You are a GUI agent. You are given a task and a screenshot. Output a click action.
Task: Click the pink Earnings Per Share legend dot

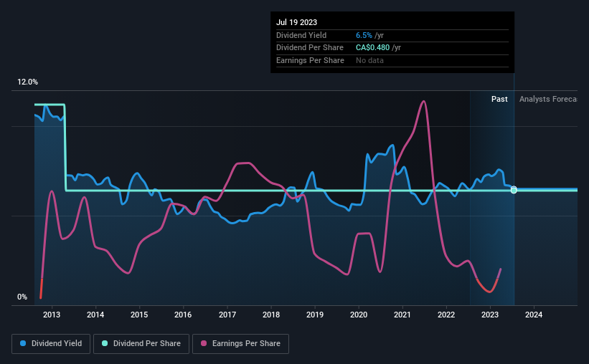204,343
